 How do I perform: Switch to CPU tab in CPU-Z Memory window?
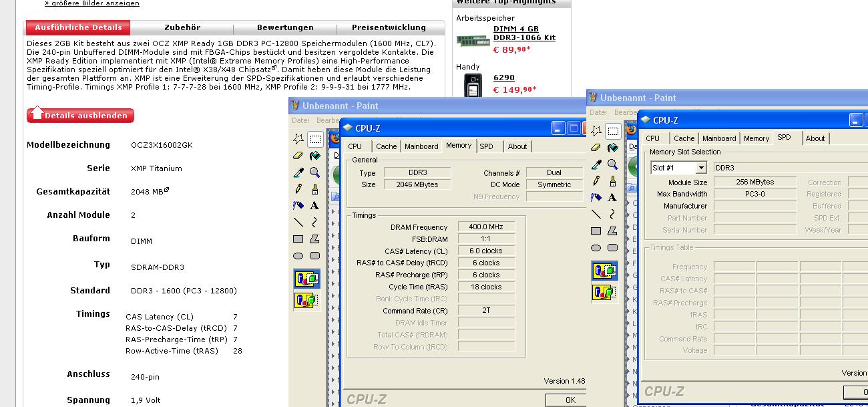pos(355,146)
